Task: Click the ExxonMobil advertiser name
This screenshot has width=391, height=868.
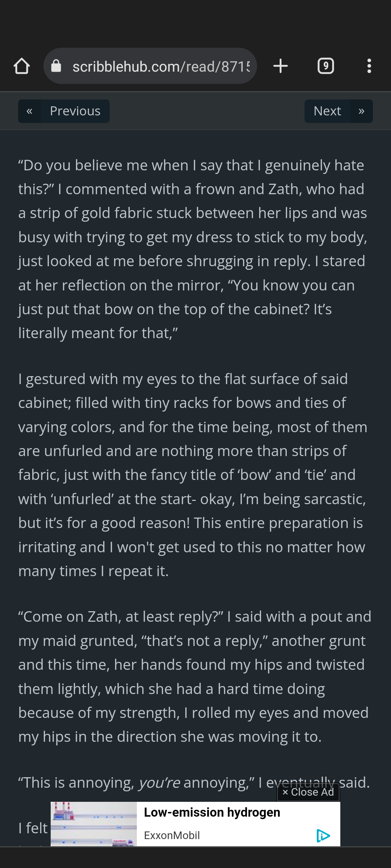Action: (172, 835)
